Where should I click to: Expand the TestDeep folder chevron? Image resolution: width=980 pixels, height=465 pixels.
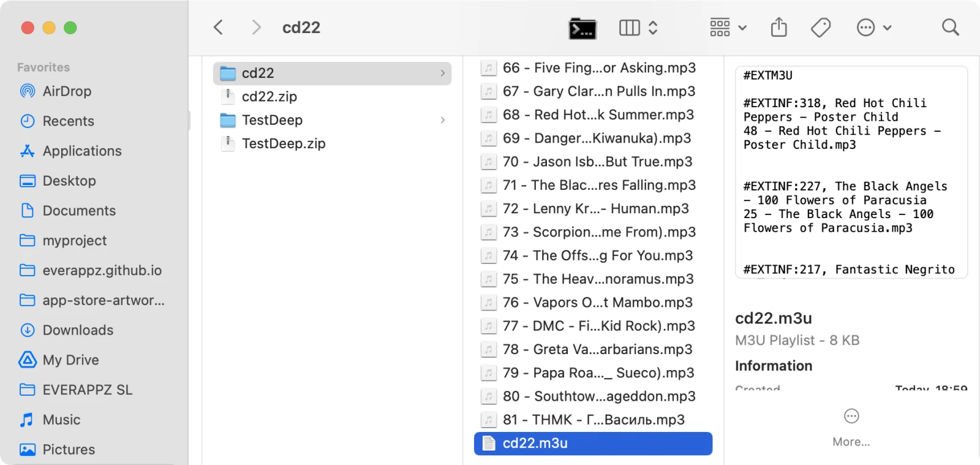pos(442,120)
